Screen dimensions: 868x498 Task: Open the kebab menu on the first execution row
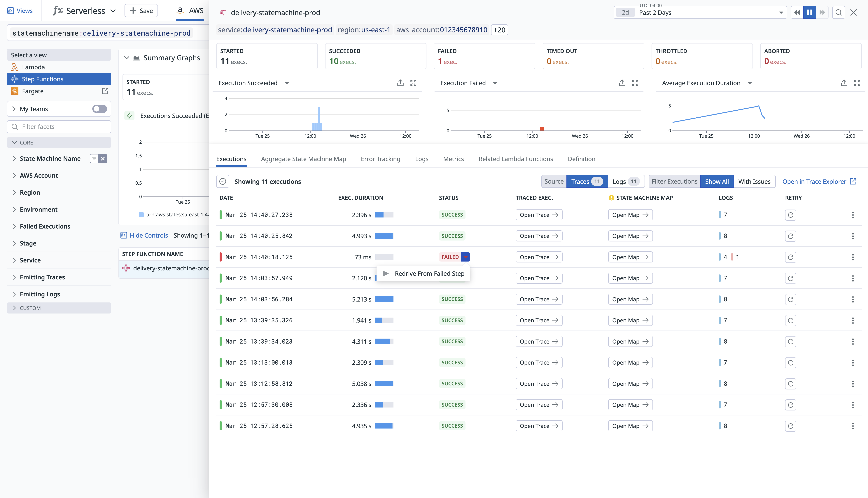853,215
